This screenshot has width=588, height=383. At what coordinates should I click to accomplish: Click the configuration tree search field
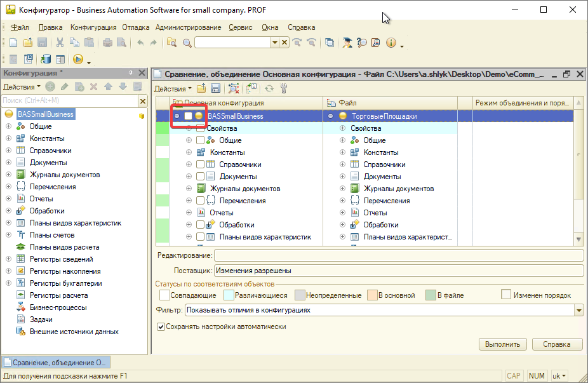(x=69, y=100)
